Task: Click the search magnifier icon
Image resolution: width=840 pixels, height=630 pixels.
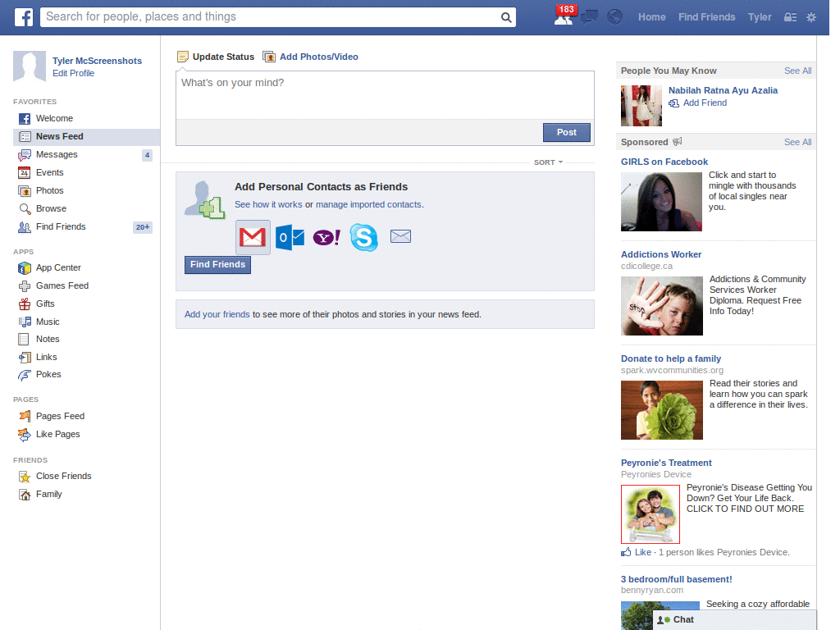Action: click(x=505, y=17)
